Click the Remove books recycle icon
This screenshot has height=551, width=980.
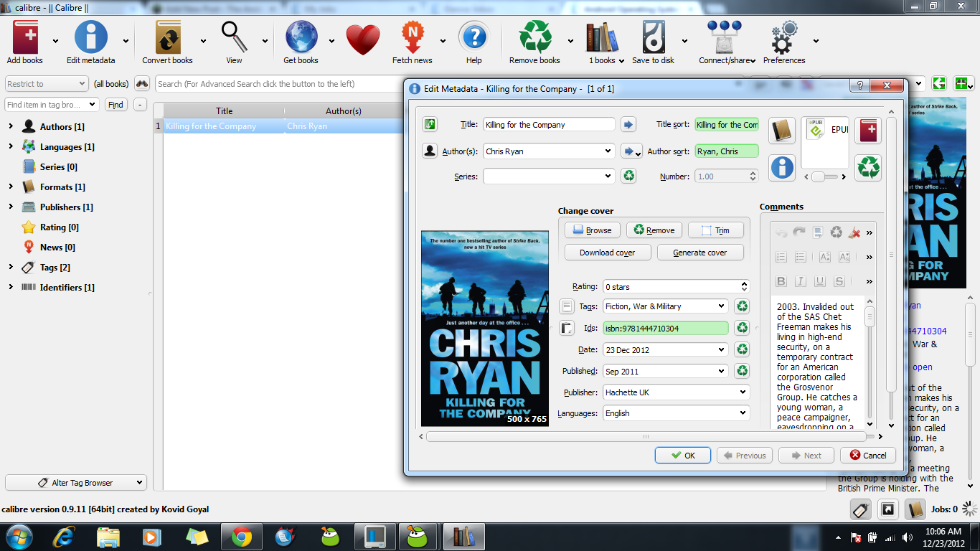534,39
